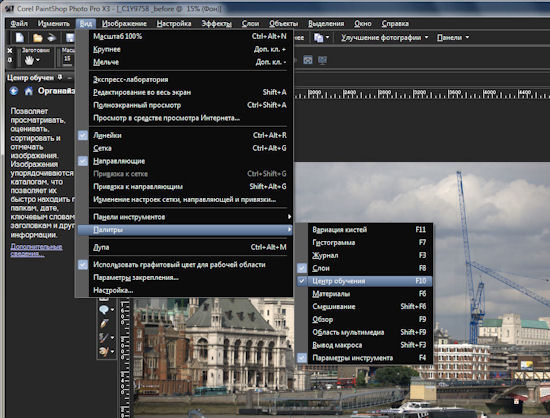550x418 pixels.
Task: Click the first blue window-fit icon
Action: pos(308,60)
